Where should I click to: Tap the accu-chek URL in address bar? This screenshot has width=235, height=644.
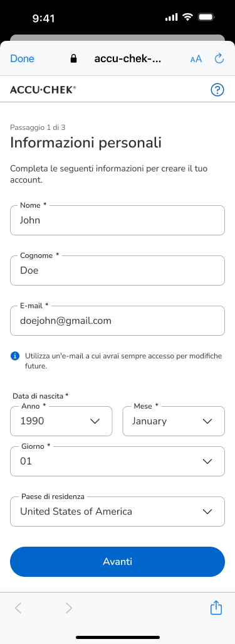[x=128, y=59]
